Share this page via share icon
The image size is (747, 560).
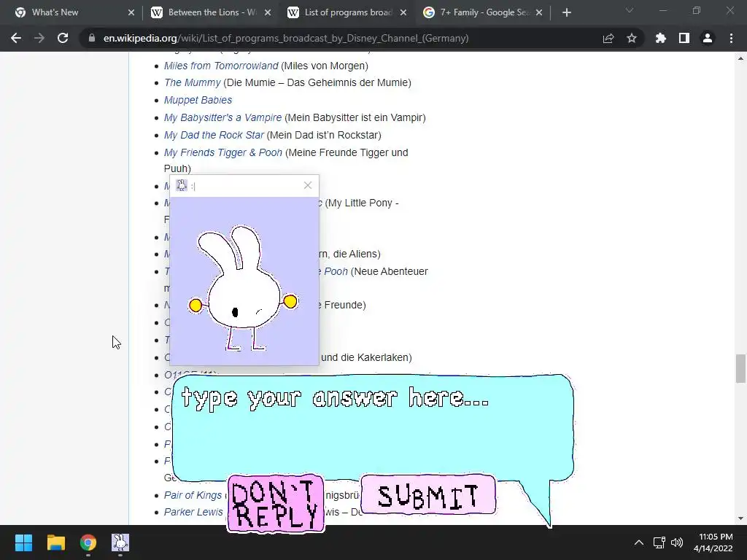[x=608, y=38]
